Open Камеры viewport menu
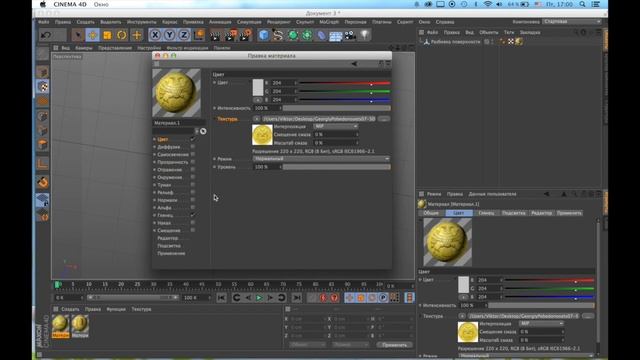Viewport: 640px width, 360px height. point(84,48)
